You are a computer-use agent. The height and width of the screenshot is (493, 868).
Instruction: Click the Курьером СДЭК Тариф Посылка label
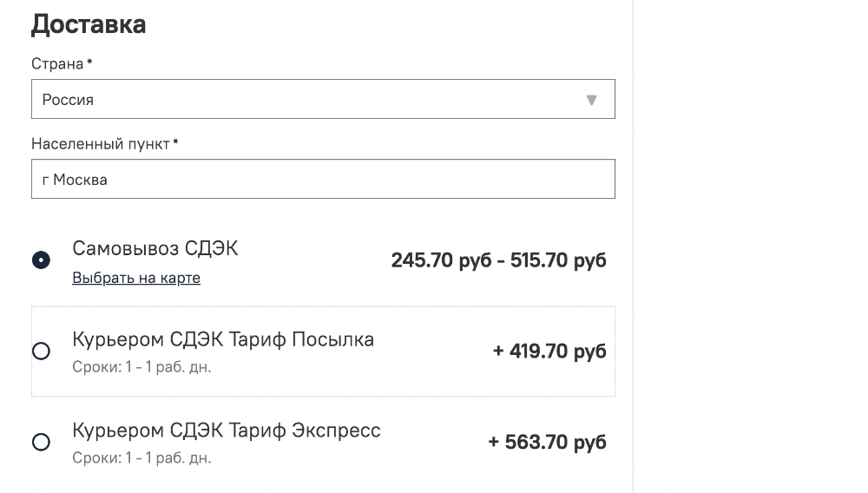(223, 339)
